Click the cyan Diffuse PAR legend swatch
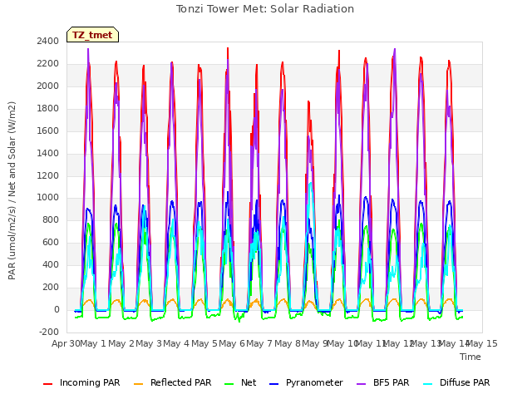532x399 pixels. point(428,384)
